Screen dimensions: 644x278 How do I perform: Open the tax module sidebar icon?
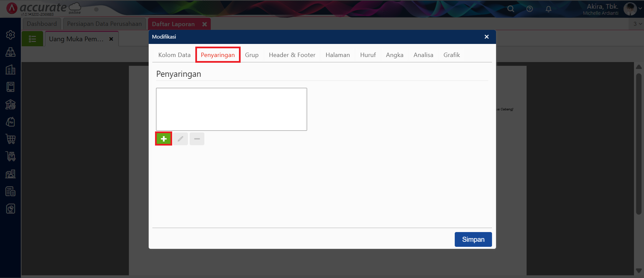point(10,191)
